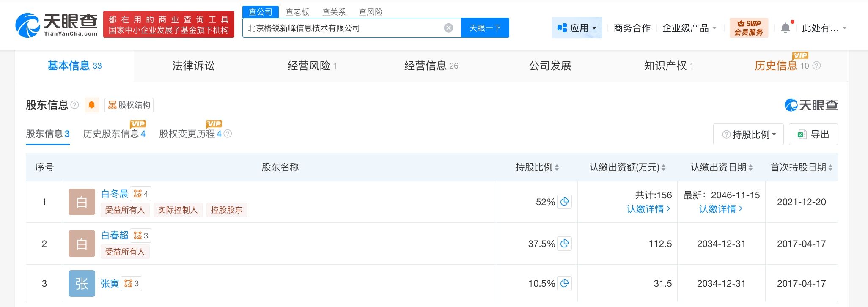Screen dimensions: 868x307
Task: Sort by 认缴出资额(万元) column
Action: tap(663, 168)
